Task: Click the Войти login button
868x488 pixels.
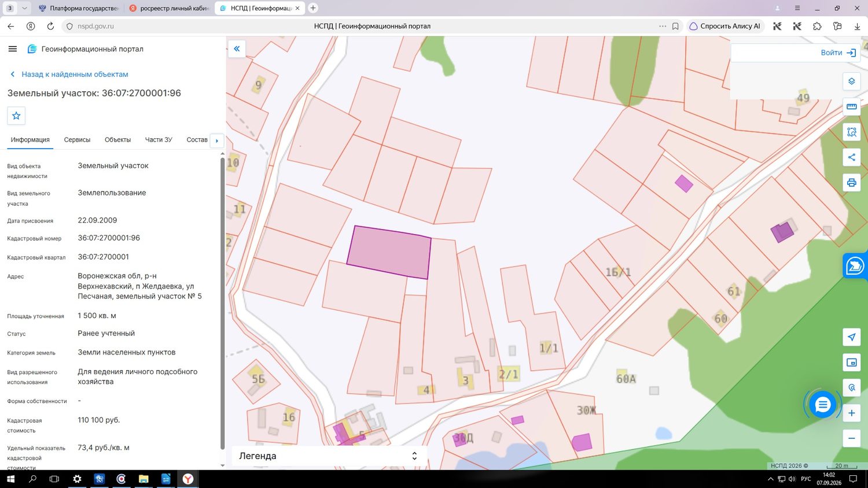Action: (838, 53)
